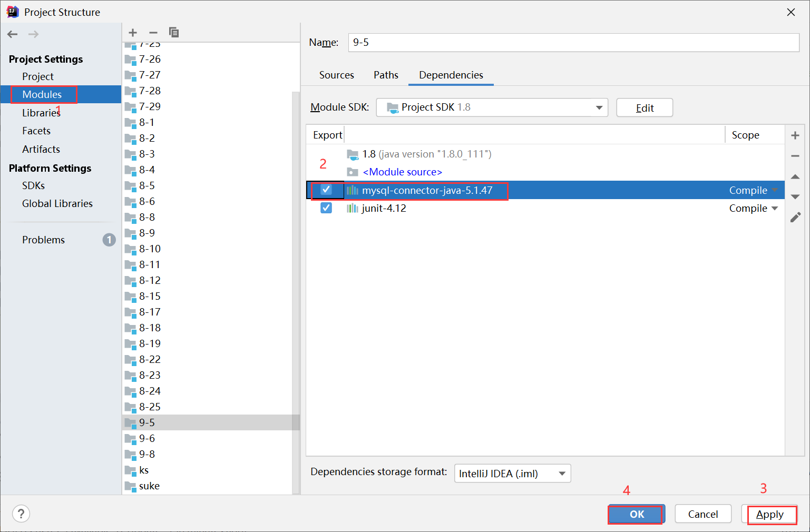The height and width of the screenshot is (532, 810).
Task: Click the module list vertical scrollbar
Action: (x=296, y=292)
